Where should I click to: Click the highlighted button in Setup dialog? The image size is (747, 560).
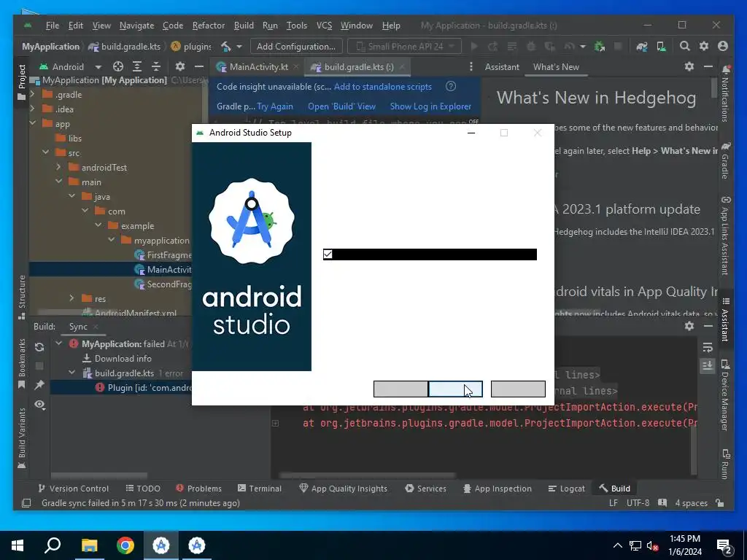[455, 389]
